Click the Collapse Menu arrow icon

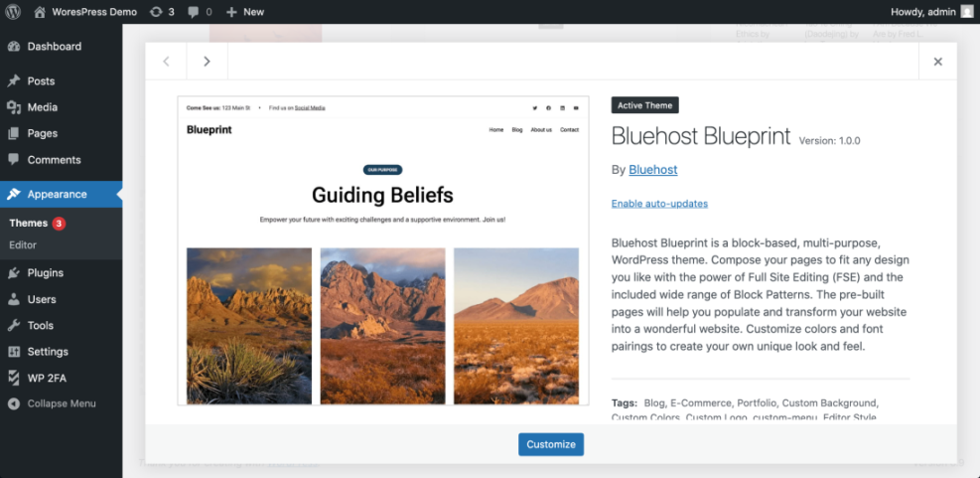tap(14, 403)
